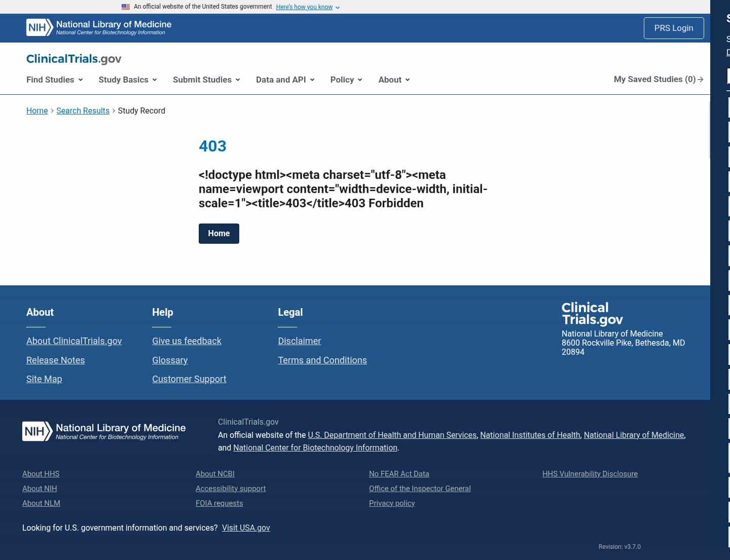Open About ClinicalTrials.gov footer link
The height and width of the screenshot is (560, 730).
pyautogui.click(x=74, y=341)
